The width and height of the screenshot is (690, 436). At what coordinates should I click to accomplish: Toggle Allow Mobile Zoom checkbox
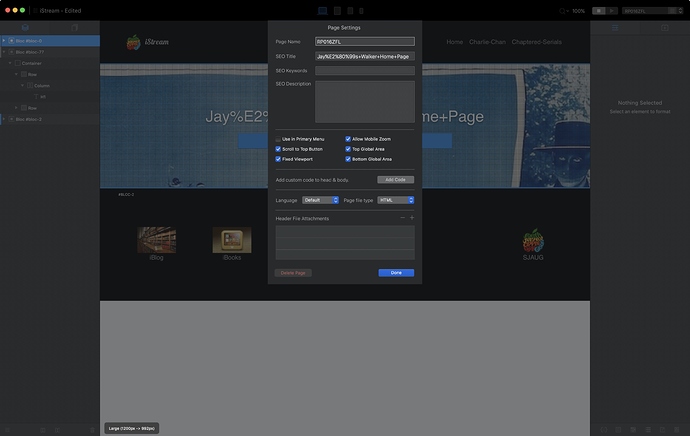(348, 139)
